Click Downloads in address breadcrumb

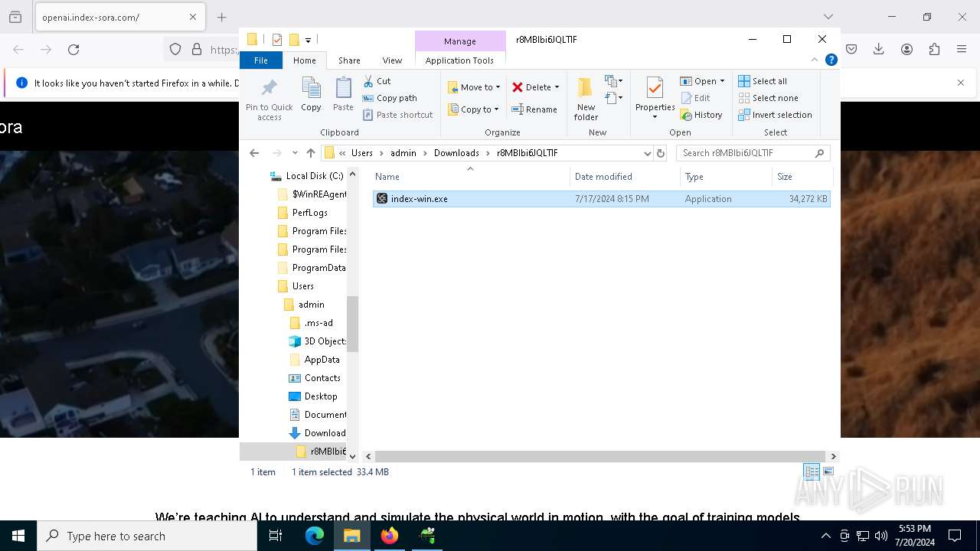(x=456, y=153)
